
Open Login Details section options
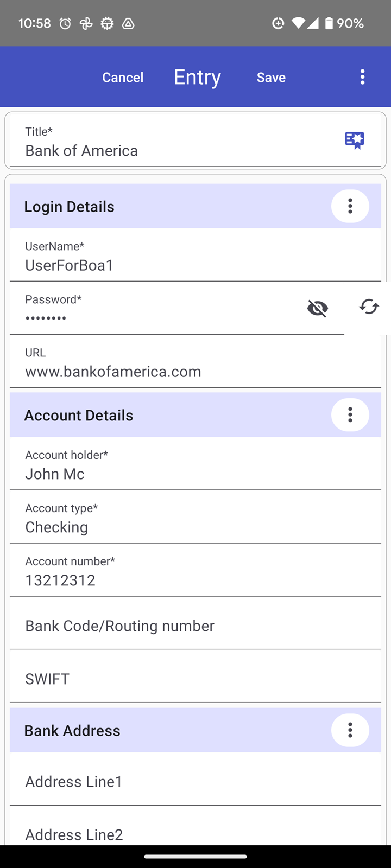tap(350, 206)
